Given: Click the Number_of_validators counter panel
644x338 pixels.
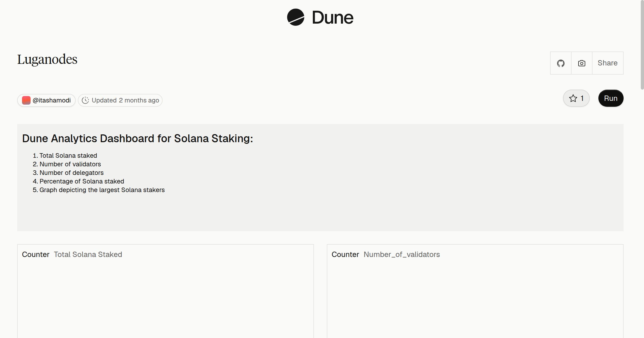Looking at the screenshot, I should click(475, 291).
